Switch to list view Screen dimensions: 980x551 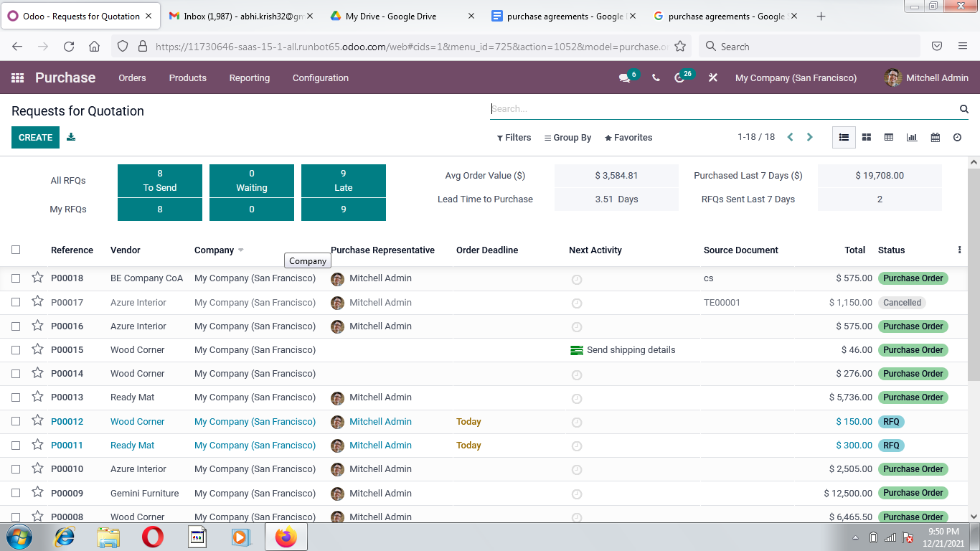coord(844,137)
